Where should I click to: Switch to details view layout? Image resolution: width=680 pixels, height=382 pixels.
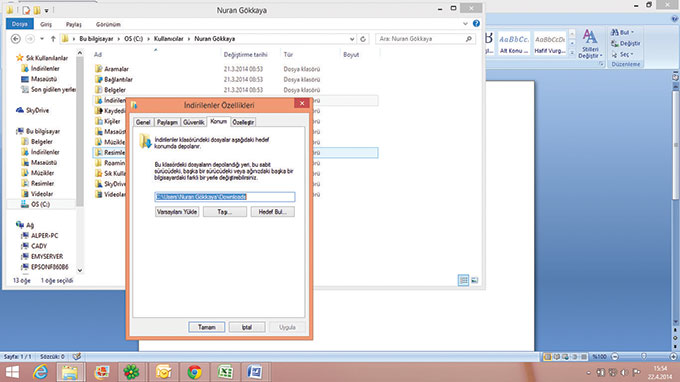463,281
